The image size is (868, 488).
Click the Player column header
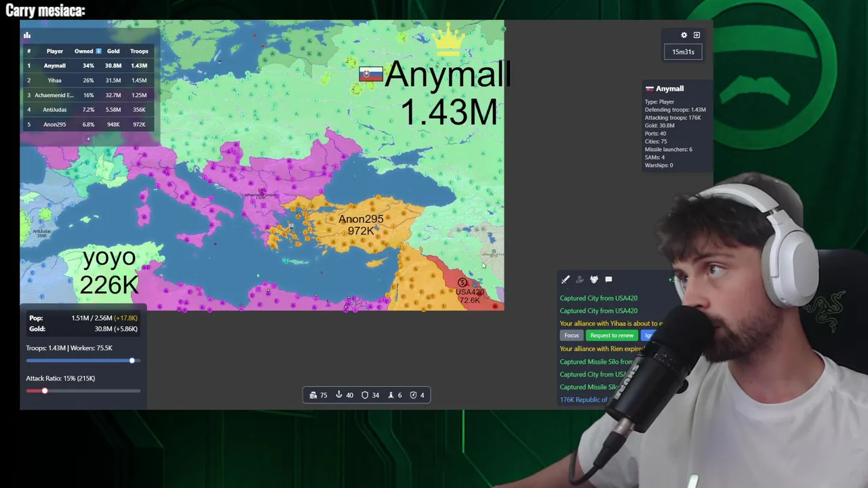(54, 51)
